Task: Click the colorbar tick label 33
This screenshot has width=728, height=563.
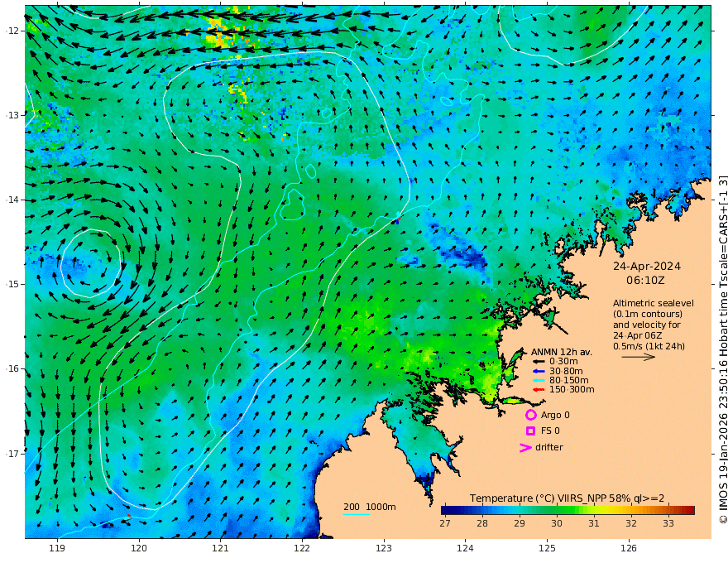Action: click(x=668, y=523)
